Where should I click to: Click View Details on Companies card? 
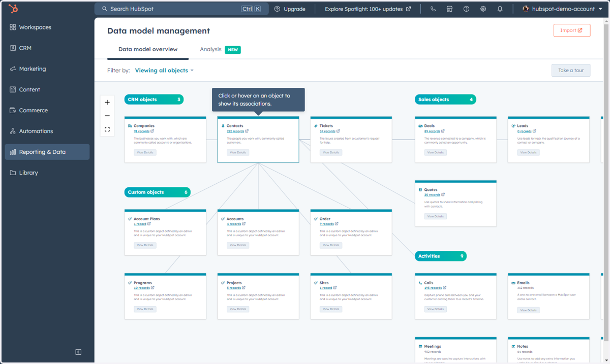145,152
